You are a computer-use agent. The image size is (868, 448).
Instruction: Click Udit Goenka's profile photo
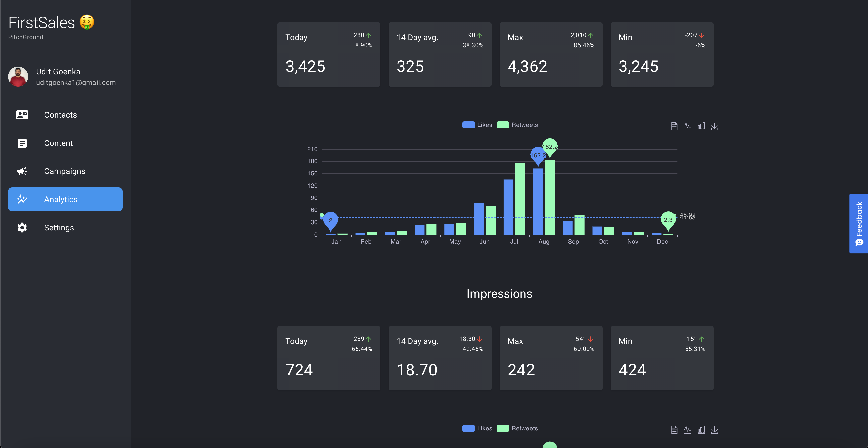[x=18, y=76]
